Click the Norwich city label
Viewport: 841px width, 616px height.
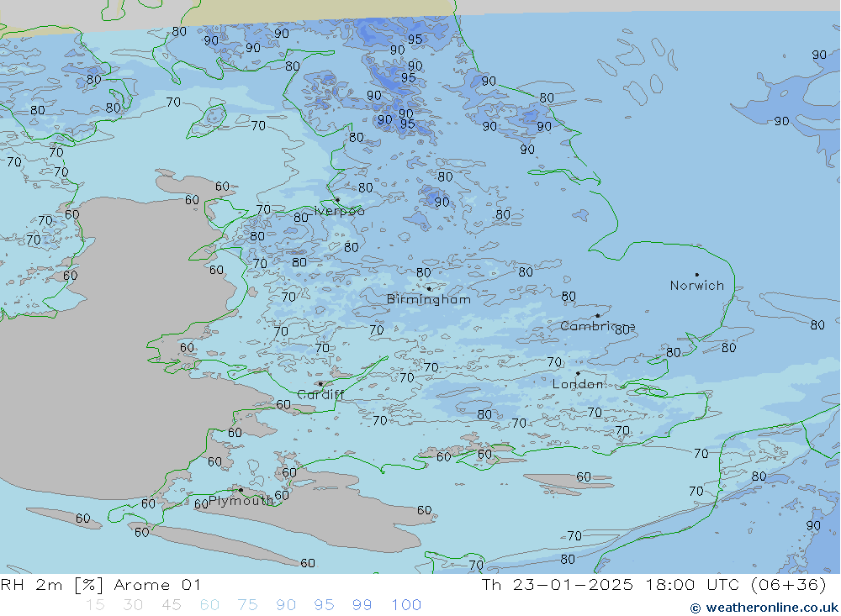(696, 286)
